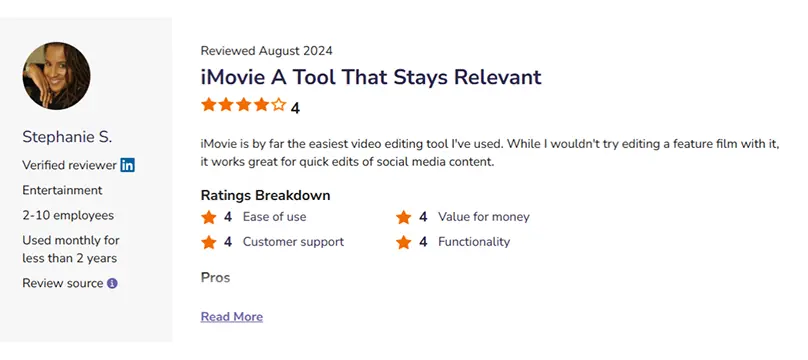Image resolution: width=808 pixels, height=360 pixels.
Task: Click the Review source info icon
Action: point(112,283)
